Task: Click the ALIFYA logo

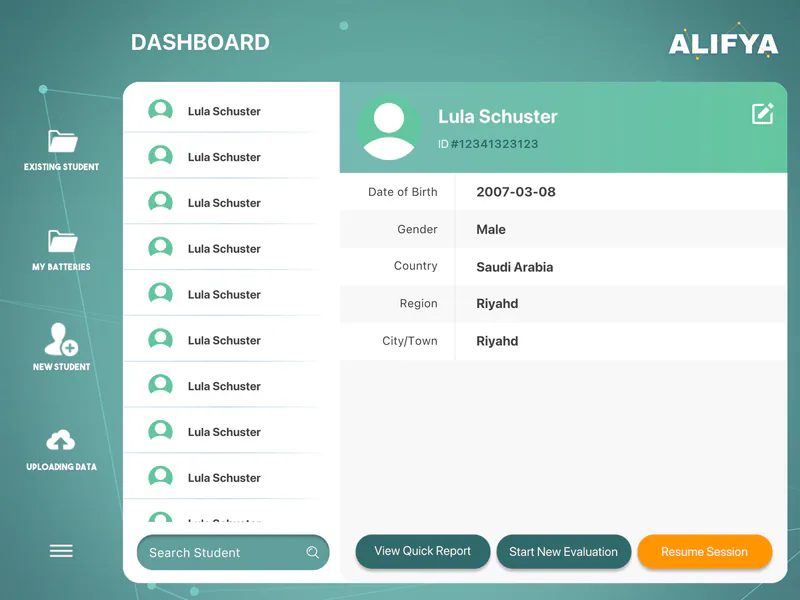Action: pyautogui.click(x=723, y=42)
